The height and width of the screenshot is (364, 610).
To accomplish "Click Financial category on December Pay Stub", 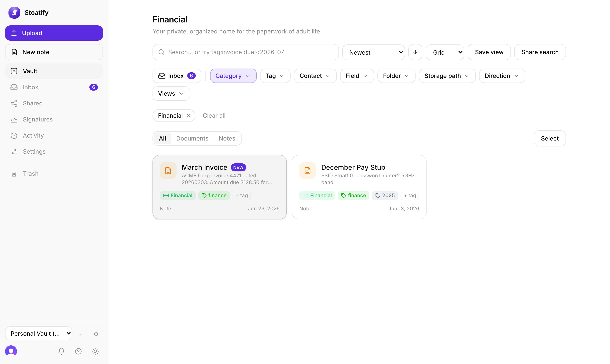I will [317, 196].
